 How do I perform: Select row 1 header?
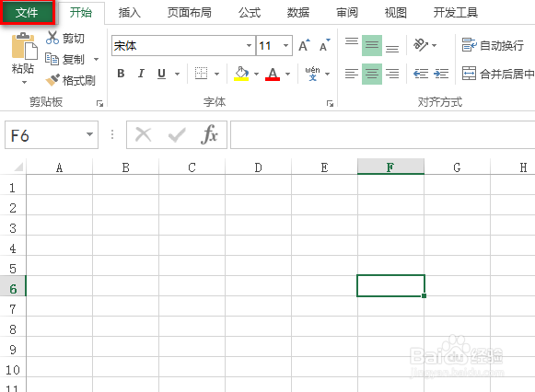[x=13, y=185]
